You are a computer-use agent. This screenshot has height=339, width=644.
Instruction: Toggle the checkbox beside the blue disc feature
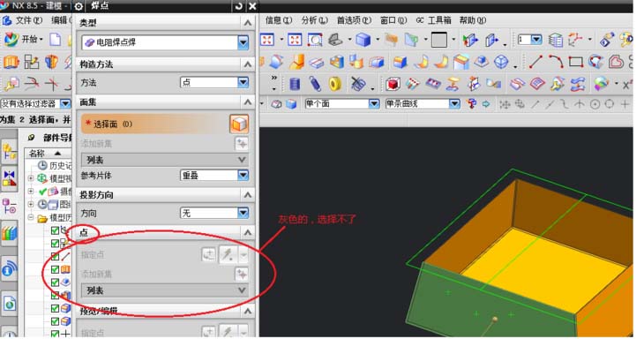[55, 282]
